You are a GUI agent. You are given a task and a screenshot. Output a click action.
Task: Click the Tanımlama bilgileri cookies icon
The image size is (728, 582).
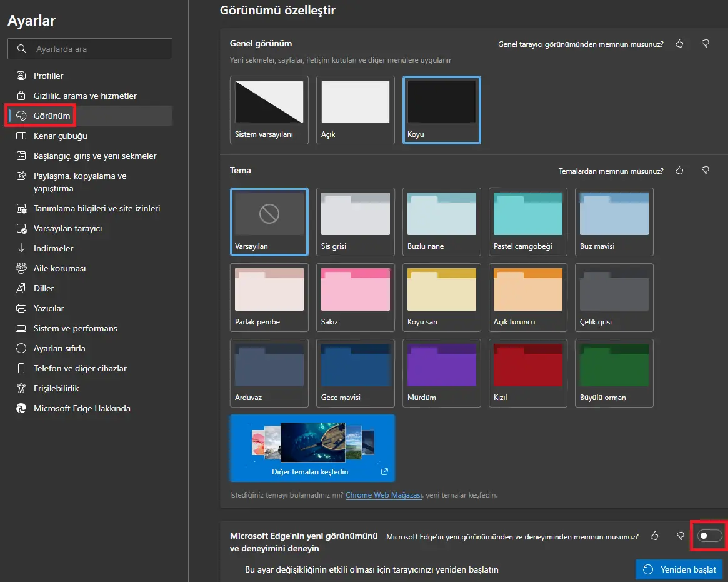(x=21, y=208)
